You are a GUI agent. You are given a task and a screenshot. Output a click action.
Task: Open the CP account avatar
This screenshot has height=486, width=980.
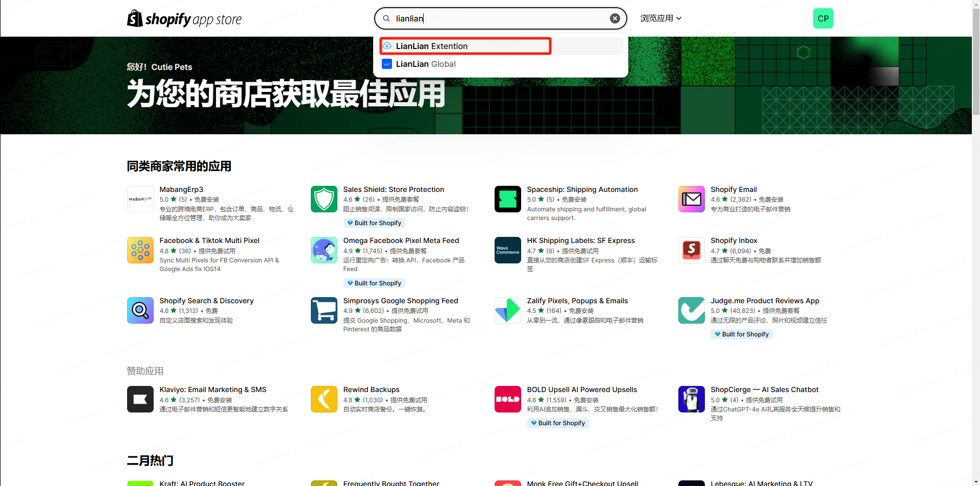823,18
